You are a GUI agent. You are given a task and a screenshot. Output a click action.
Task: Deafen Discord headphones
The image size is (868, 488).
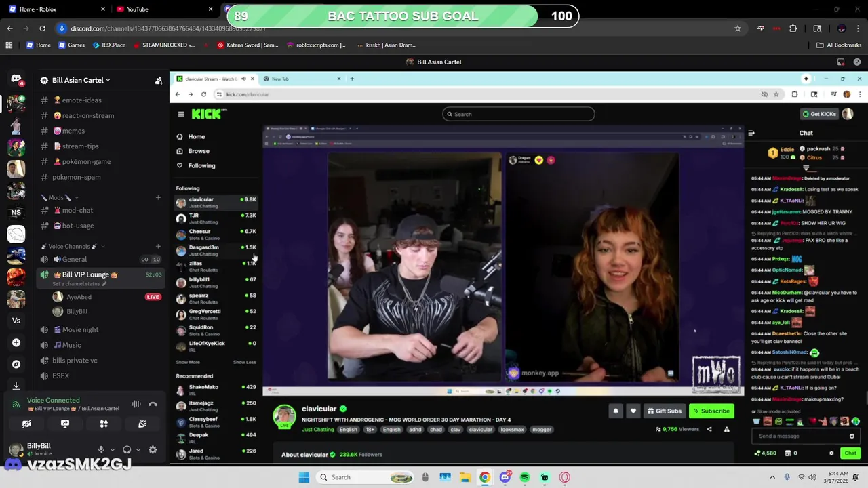(127, 449)
